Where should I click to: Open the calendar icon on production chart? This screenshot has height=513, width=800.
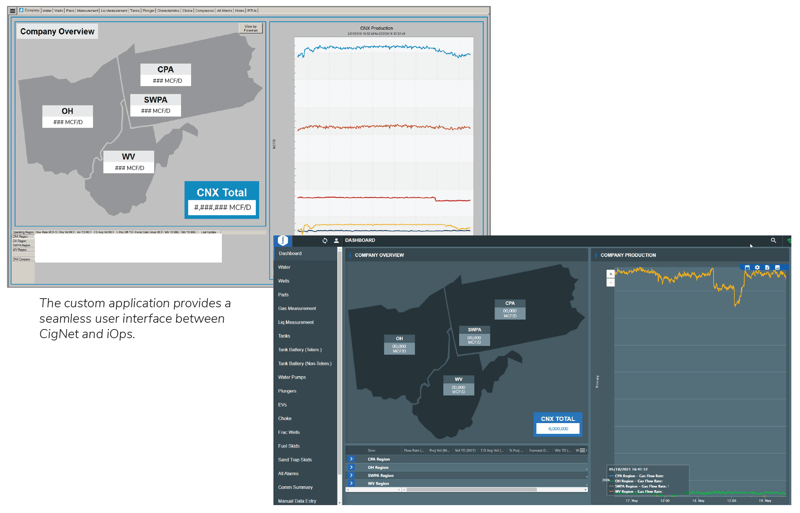(x=747, y=267)
